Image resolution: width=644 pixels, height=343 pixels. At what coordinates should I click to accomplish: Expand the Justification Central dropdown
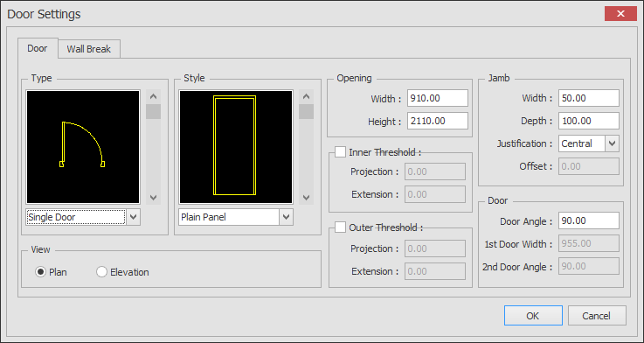612,143
